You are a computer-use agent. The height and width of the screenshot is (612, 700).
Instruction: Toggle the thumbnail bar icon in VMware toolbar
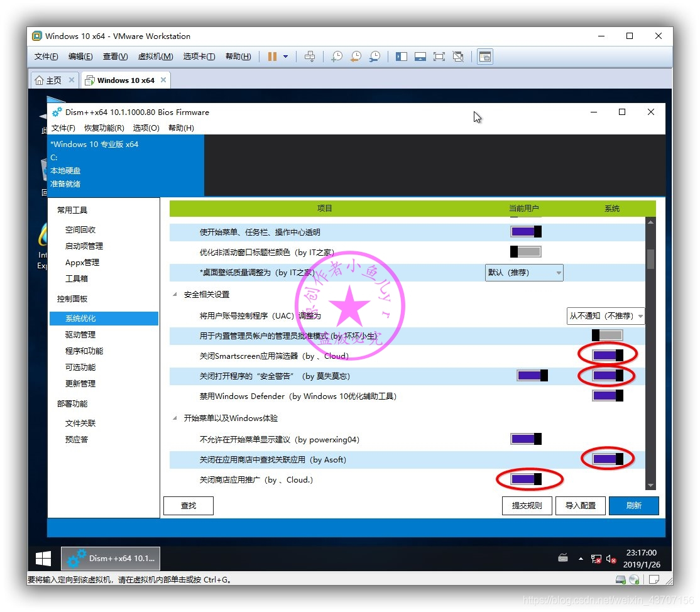click(x=420, y=57)
